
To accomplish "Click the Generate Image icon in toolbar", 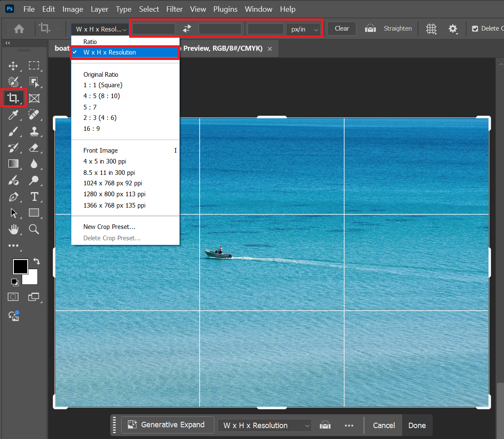I will coord(14,316).
